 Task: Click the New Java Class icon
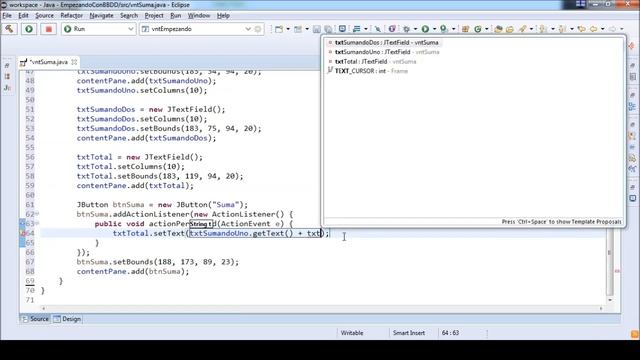[478, 29]
